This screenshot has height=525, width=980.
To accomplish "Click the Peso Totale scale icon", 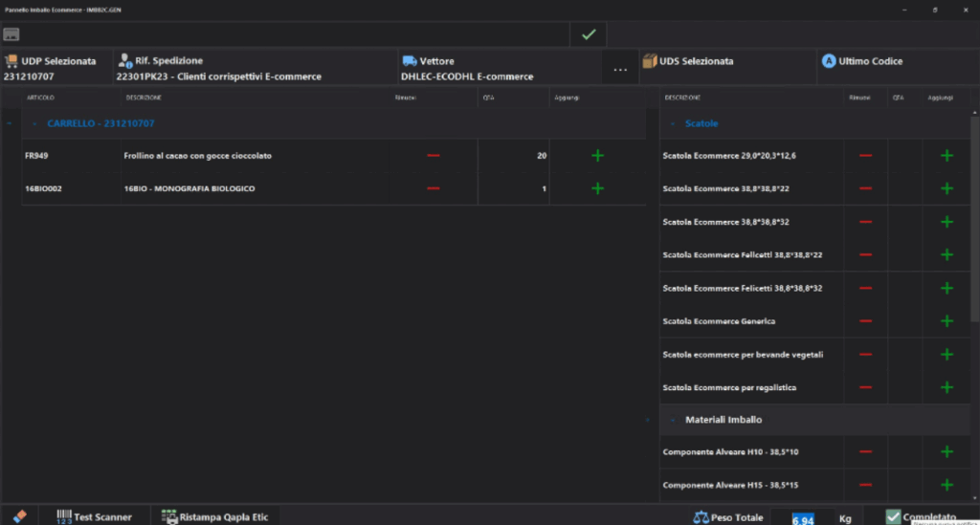I will [x=702, y=517].
